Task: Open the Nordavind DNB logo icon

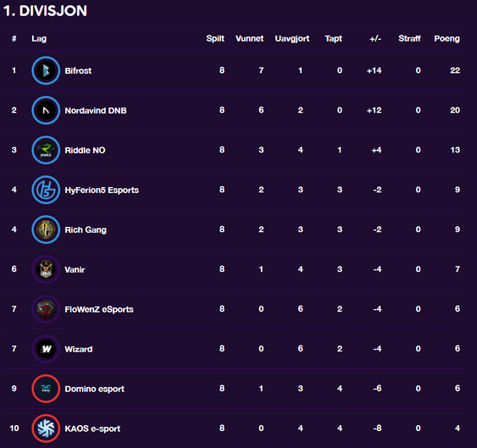Action: click(46, 110)
